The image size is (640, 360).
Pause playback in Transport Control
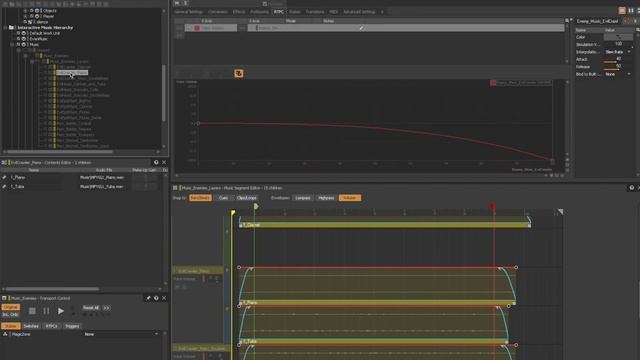click(x=46, y=311)
